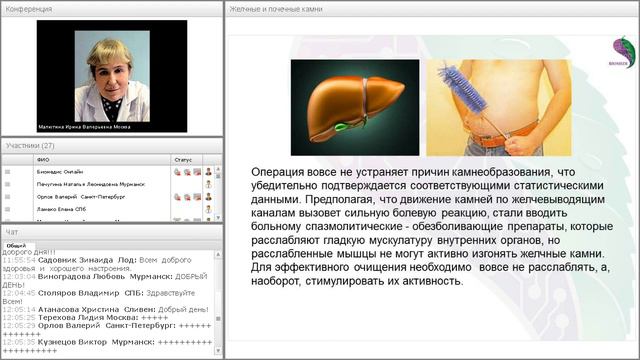Click chat scroll down arrow
This screenshot has width=640, height=360.
coord(218,351)
